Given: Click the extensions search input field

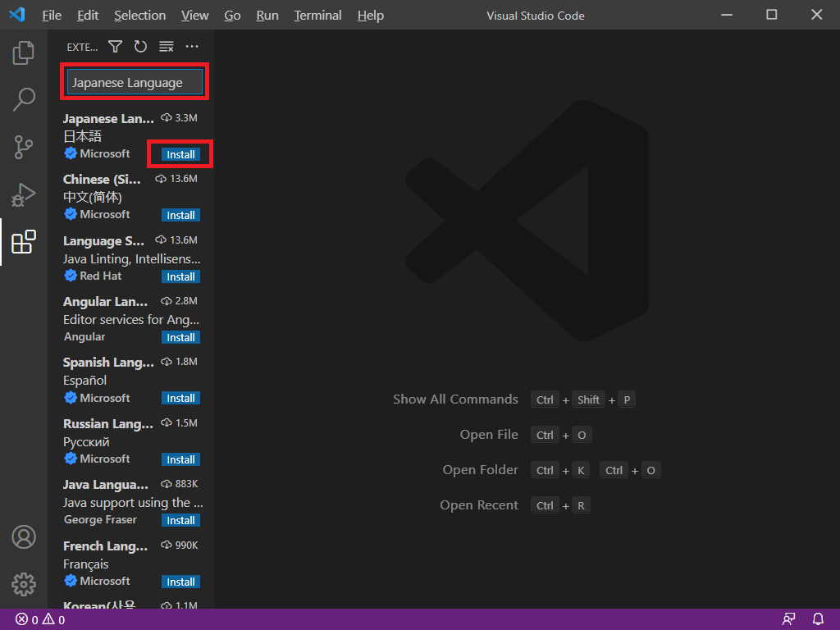Looking at the screenshot, I should [135, 83].
